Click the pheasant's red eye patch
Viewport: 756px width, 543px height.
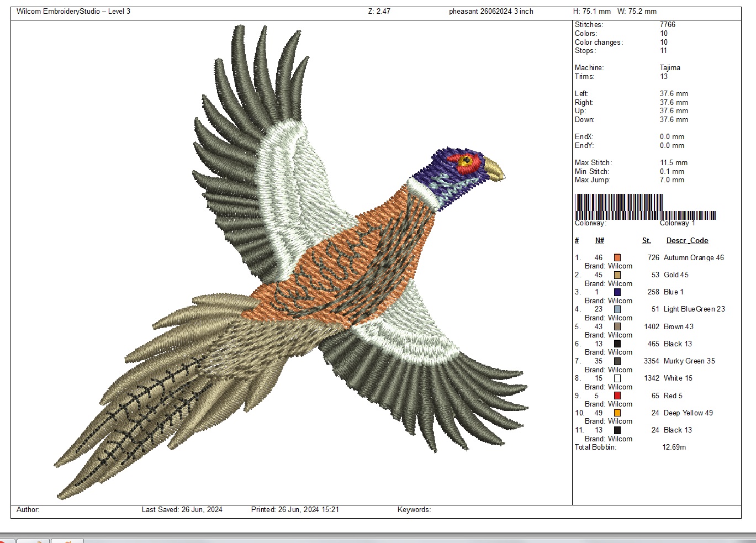coord(464,161)
